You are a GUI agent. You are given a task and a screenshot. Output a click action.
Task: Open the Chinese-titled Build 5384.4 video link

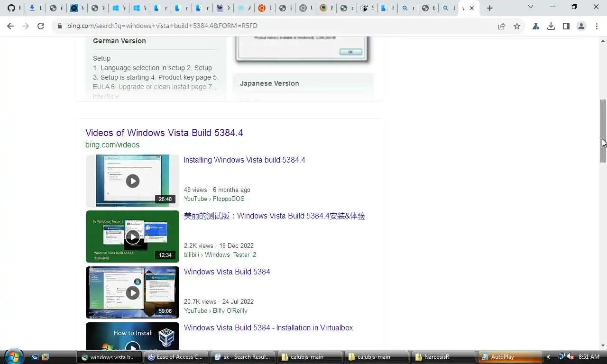275,216
